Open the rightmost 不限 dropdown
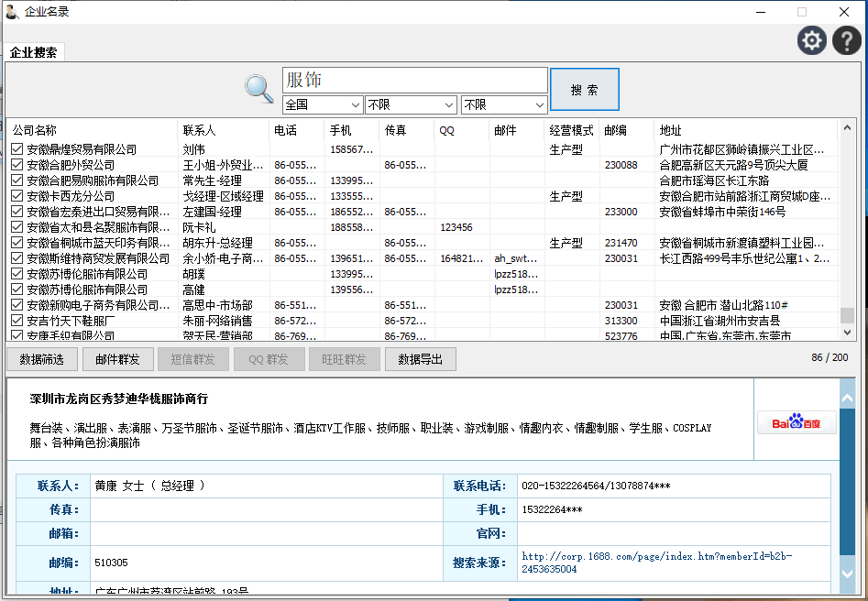Viewport: 868px width, 601px height. point(504,104)
